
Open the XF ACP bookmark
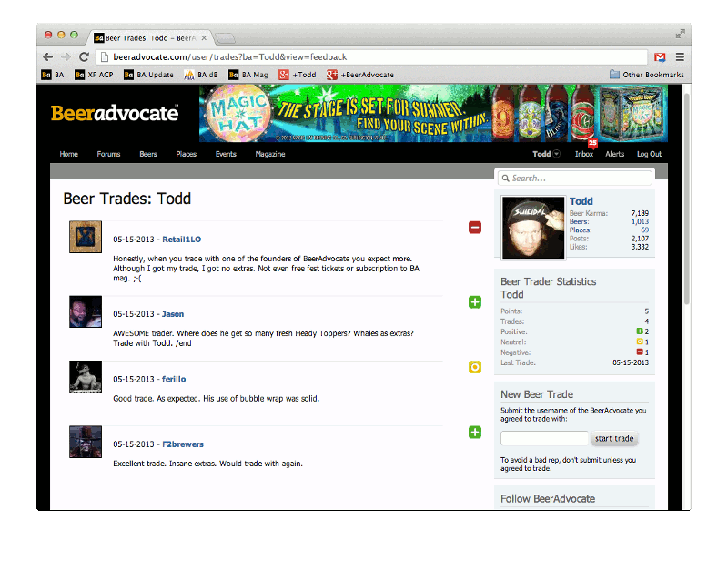click(x=94, y=75)
